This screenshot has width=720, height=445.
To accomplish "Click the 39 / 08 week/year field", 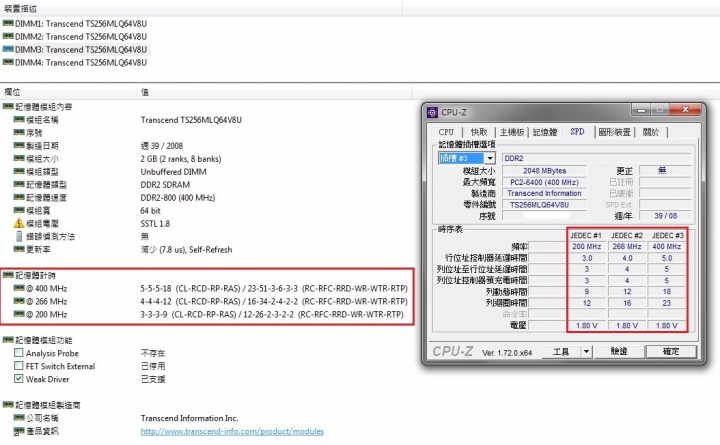I will (665, 215).
